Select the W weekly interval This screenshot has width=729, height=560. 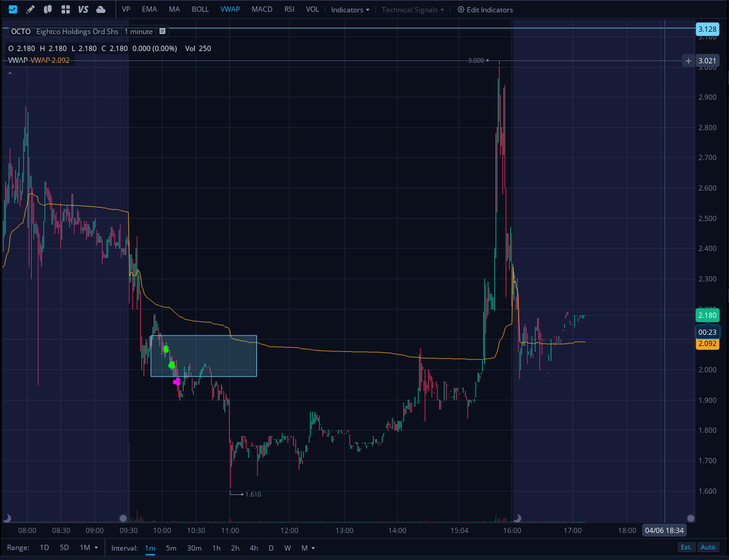(x=287, y=547)
